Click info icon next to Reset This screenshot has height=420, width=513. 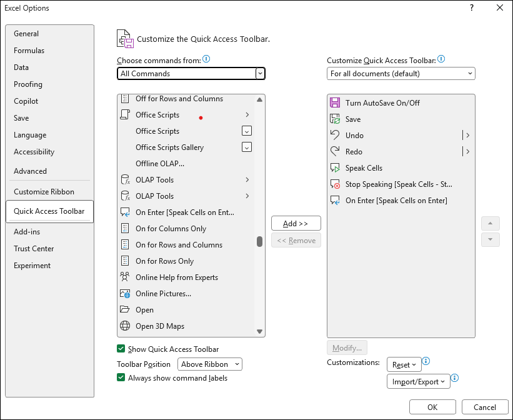[x=426, y=361]
